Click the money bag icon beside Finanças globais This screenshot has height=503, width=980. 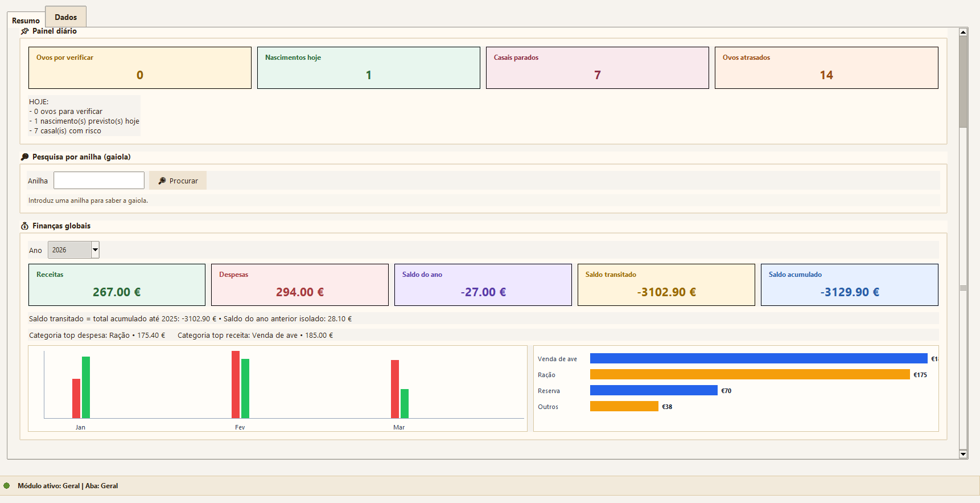24,226
